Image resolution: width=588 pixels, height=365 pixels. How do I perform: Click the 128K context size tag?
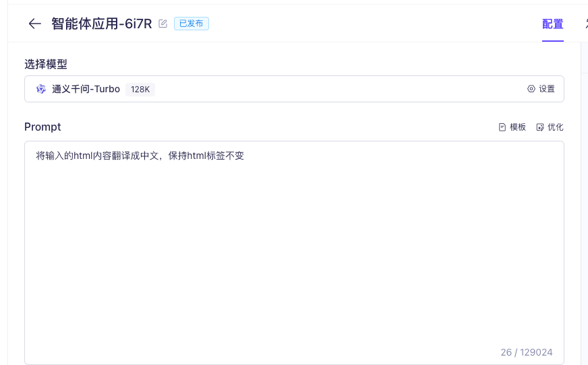tap(140, 90)
